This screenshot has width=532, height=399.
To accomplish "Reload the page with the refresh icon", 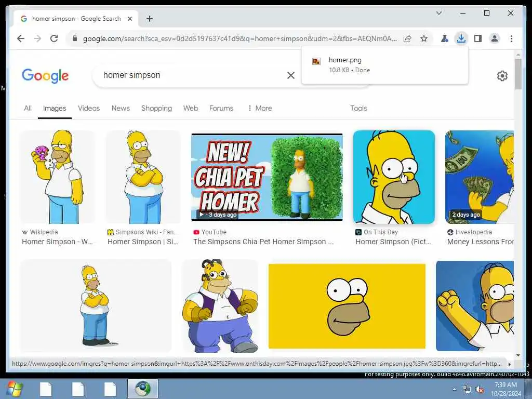I will click(x=54, y=38).
